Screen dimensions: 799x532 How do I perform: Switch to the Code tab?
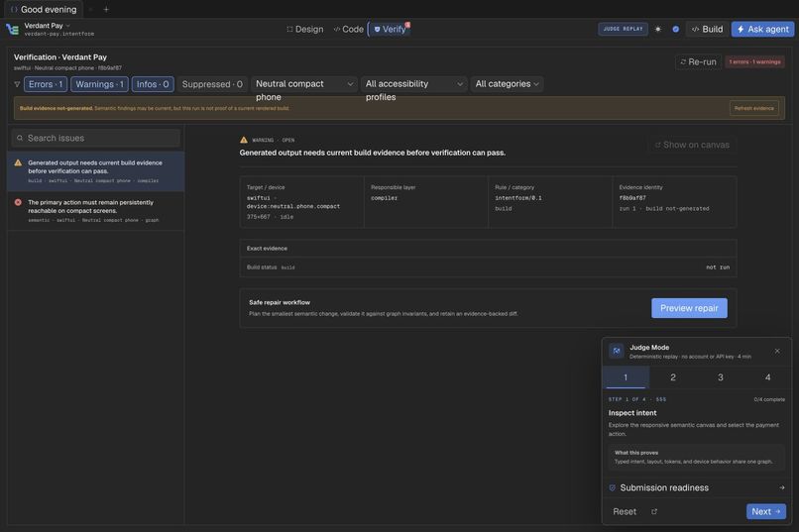point(349,29)
